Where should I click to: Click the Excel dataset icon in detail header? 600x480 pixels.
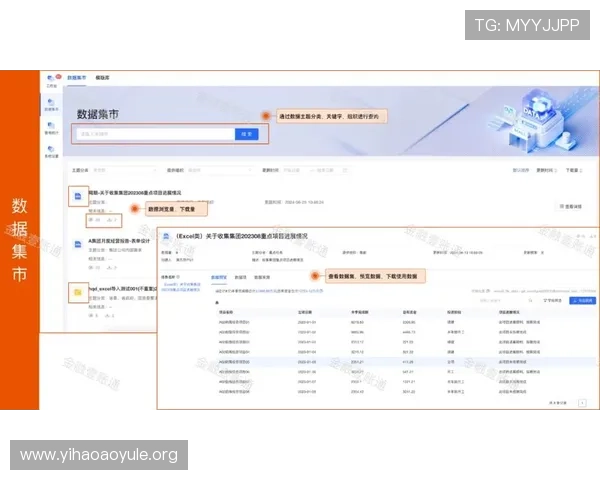[x=166, y=236]
